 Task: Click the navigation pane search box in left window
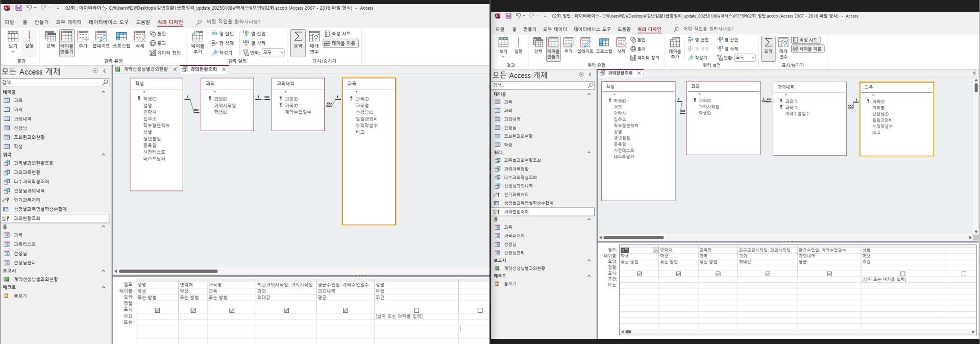coord(51,82)
